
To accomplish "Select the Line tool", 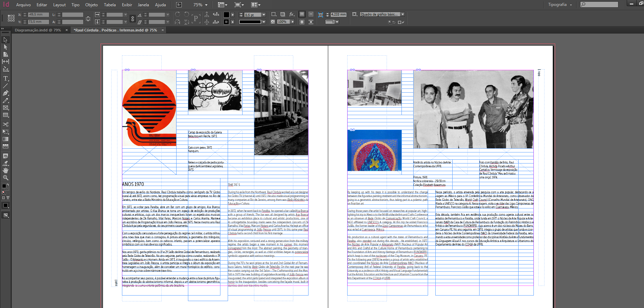I will point(6,86).
